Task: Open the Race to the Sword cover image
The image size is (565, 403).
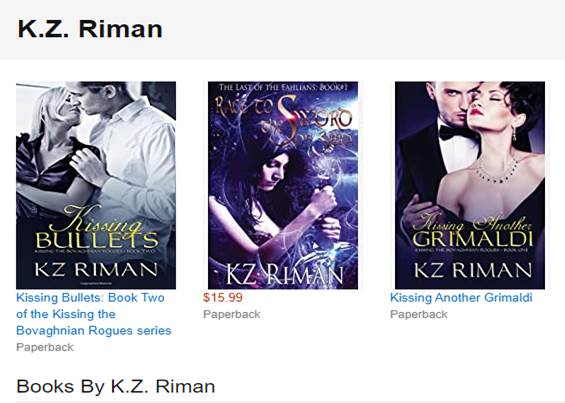Action: click(x=283, y=185)
